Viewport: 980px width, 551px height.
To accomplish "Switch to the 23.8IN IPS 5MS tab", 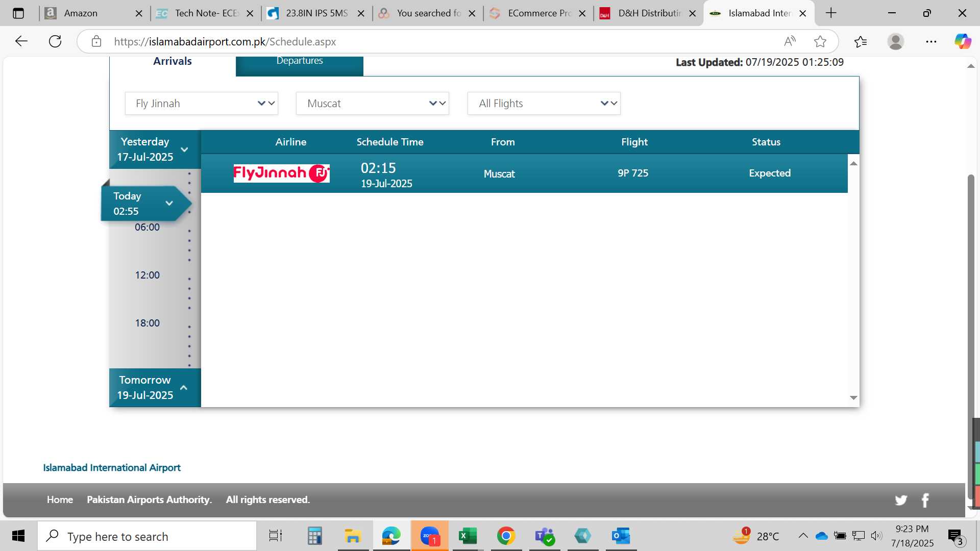I will coord(316,14).
